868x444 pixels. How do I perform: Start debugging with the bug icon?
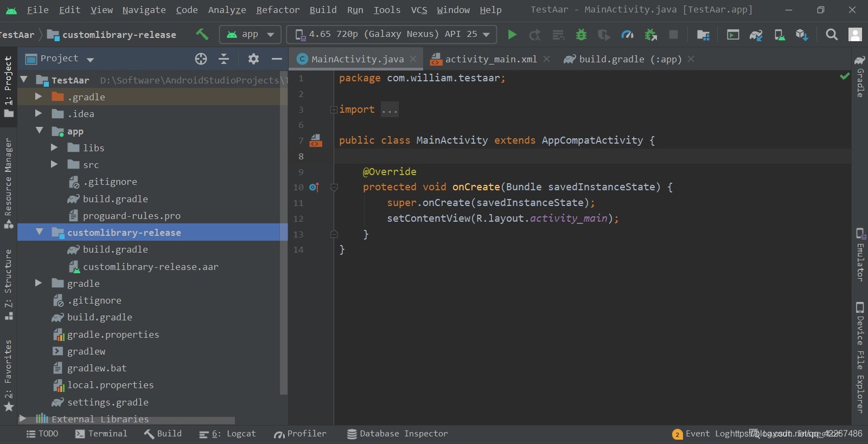(x=581, y=35)
